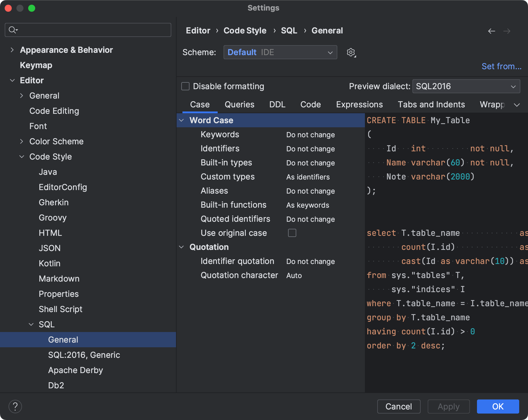528x420 pixels.
Task: Switch to the Queries tab
Action: pyautogui.click(x=239, y=104)
